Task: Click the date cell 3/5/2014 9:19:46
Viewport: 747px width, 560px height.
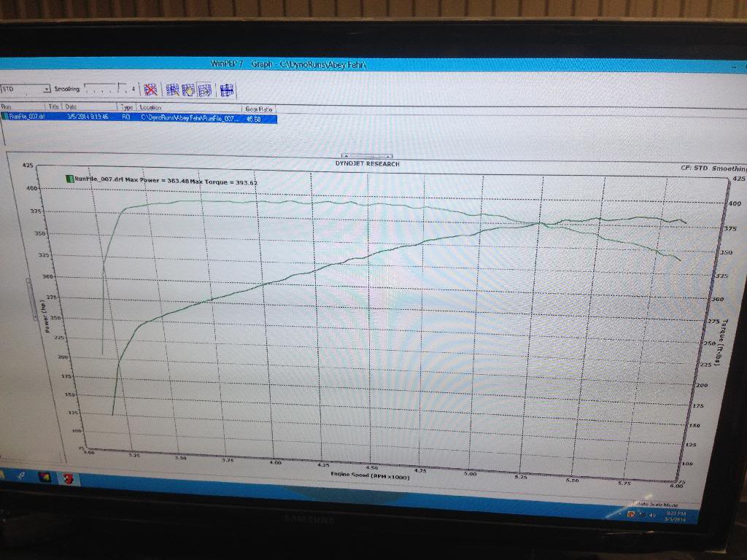Action: (88, 117)
